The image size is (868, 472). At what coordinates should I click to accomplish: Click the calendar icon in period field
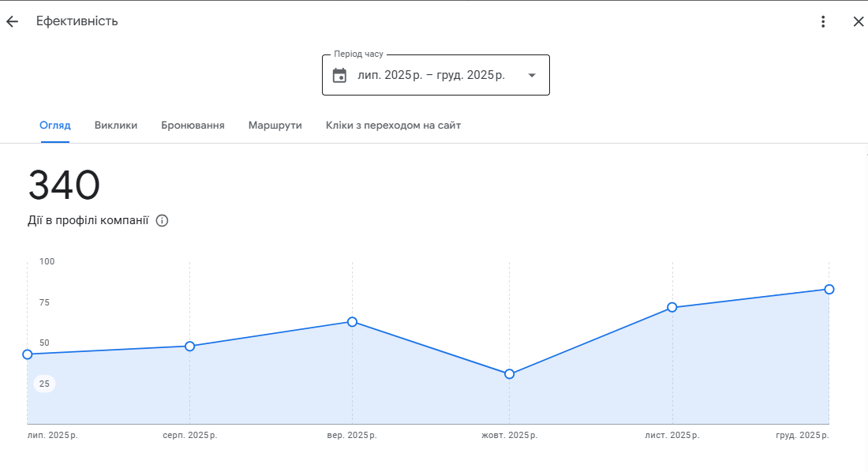coord(339,76)
